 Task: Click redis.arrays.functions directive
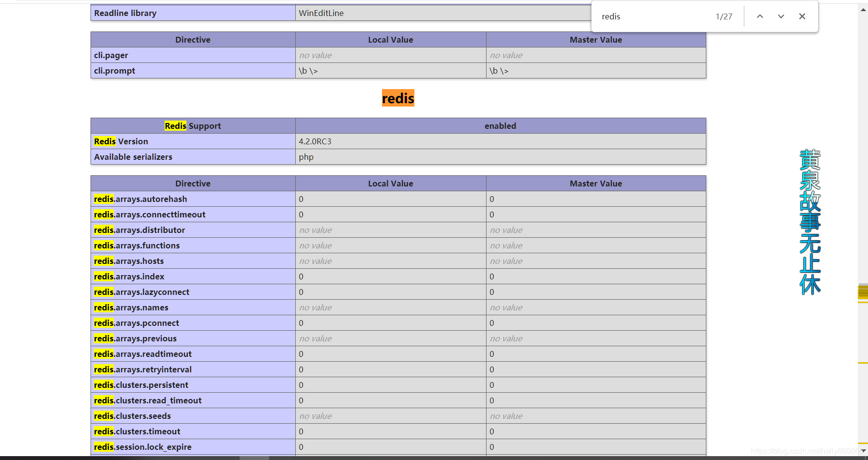tap(137, 245)
